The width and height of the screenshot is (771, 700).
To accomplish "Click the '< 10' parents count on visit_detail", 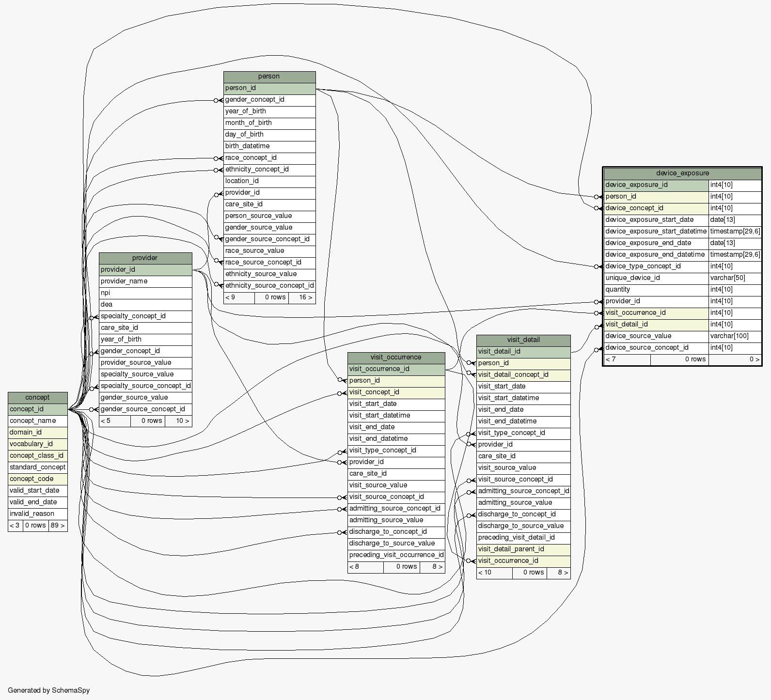I will 485,573.
